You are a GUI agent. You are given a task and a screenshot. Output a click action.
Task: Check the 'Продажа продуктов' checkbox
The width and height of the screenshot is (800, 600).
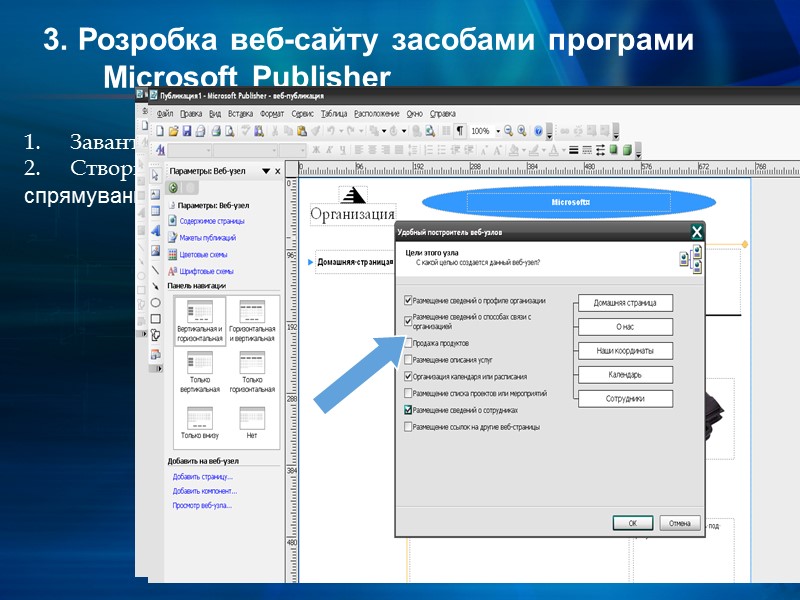click(408, 343)
